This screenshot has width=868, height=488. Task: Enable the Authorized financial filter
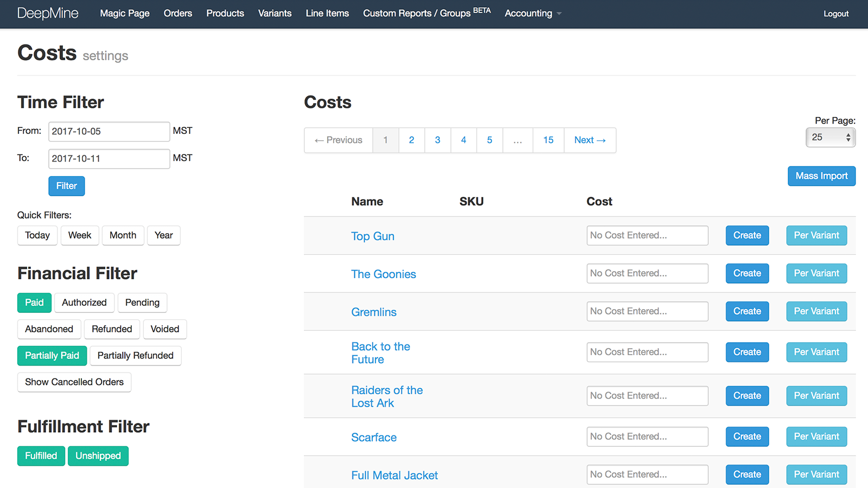point(84,303)
